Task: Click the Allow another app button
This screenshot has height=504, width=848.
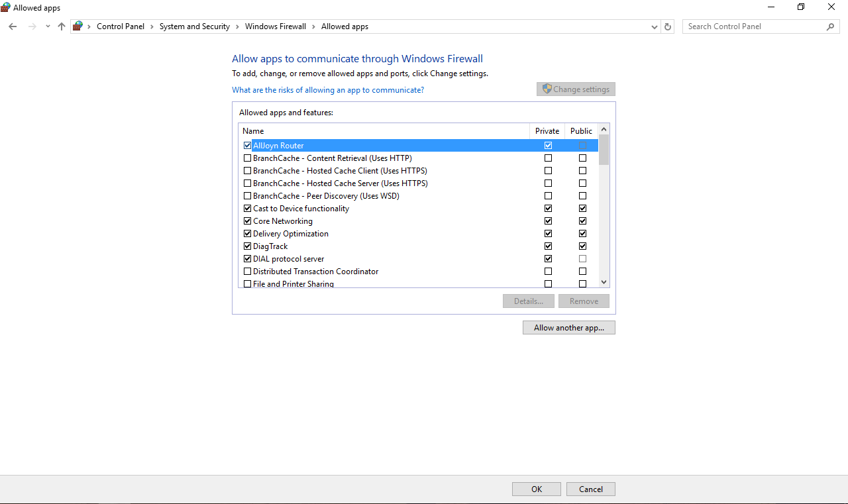Action: [x=568, y=327]
